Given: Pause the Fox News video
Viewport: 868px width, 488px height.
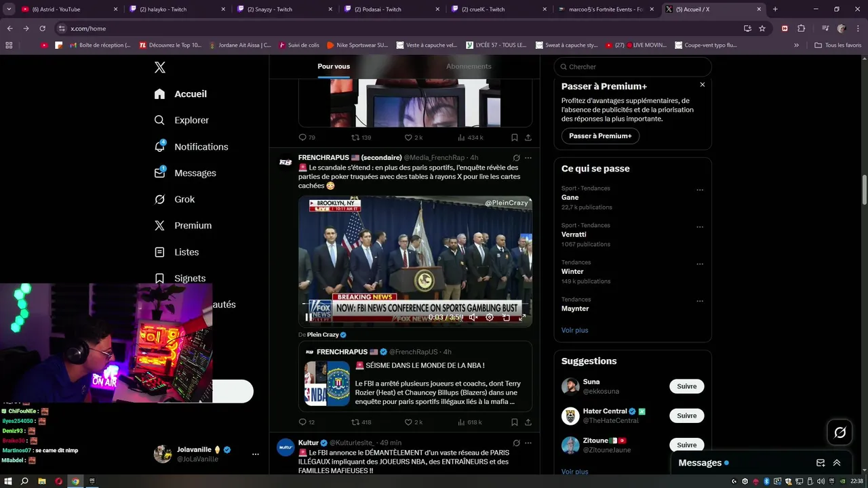Looking at the screenshot, I should 309,317.
